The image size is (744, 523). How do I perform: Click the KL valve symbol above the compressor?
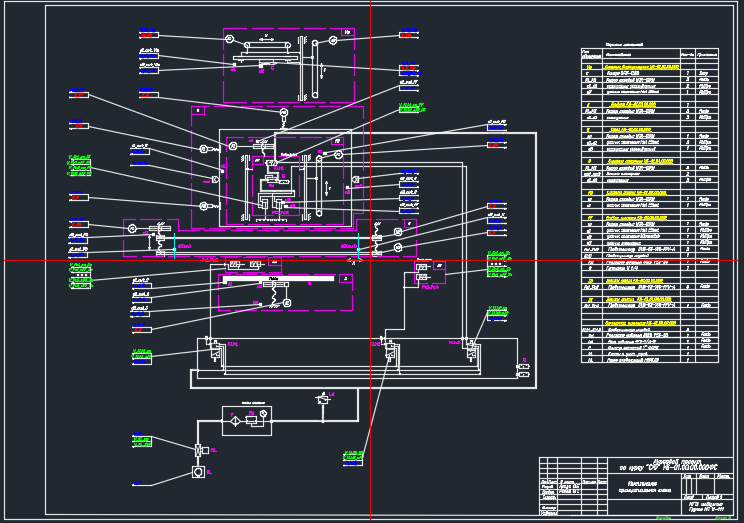pos(198,450)
